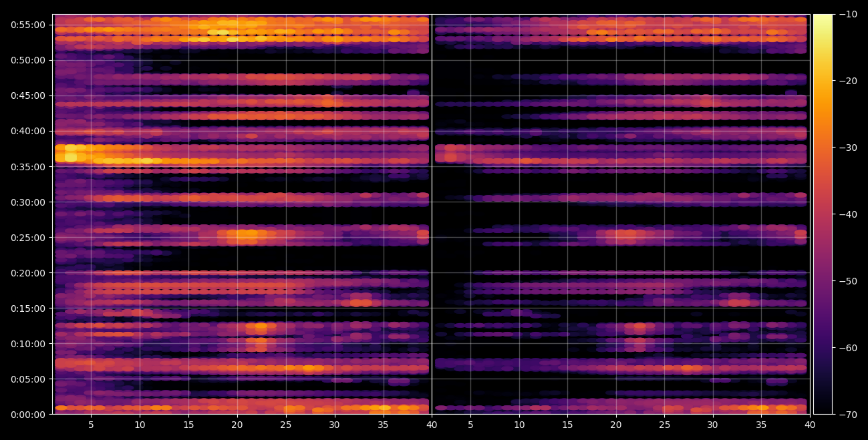
Task: Click x-axis tick 25 of right heatmap
Action: pyautogui.click(x=664, y=425)
